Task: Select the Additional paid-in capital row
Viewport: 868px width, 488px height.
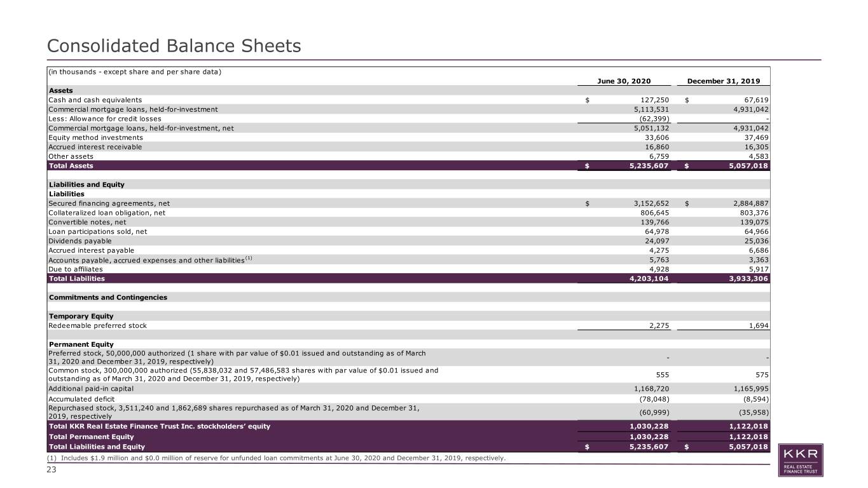Action: coord(409,388)
